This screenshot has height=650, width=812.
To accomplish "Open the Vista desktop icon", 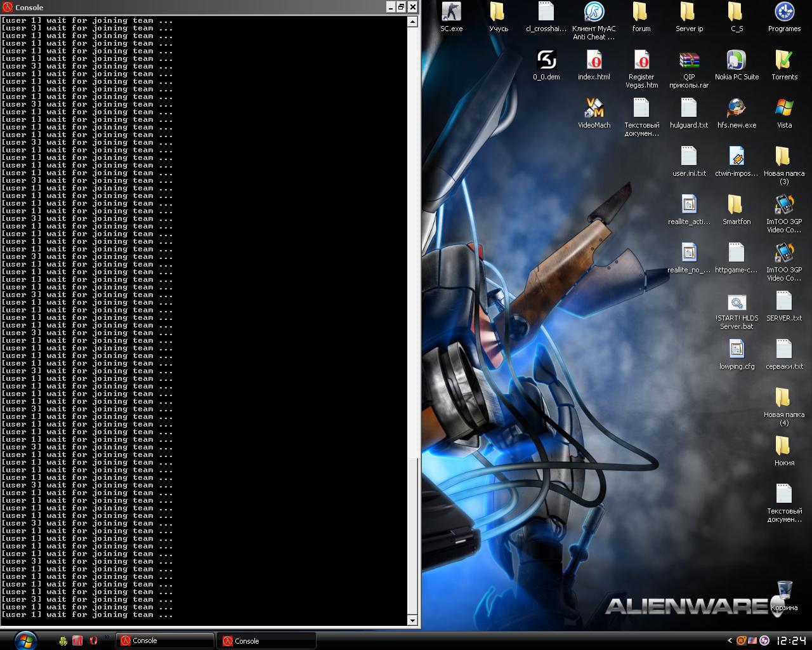I will 784,113.
